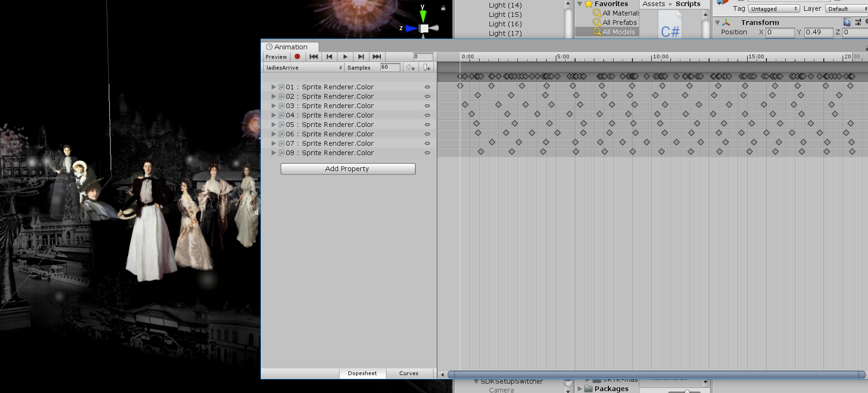Click the Add Keyframe icon
Screen dimensions: 868x393
pyautogui.click(x=410, y=67)
